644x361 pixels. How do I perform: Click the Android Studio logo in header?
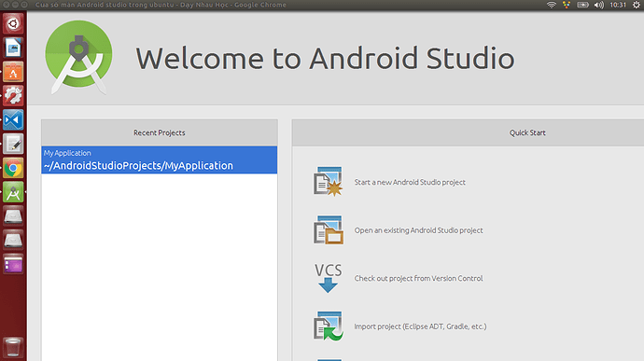78,57
